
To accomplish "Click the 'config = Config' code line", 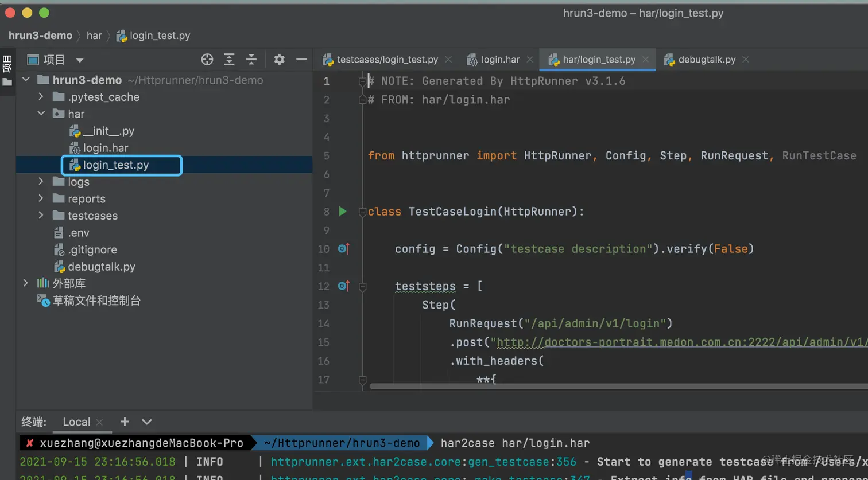I will point(574,249).
